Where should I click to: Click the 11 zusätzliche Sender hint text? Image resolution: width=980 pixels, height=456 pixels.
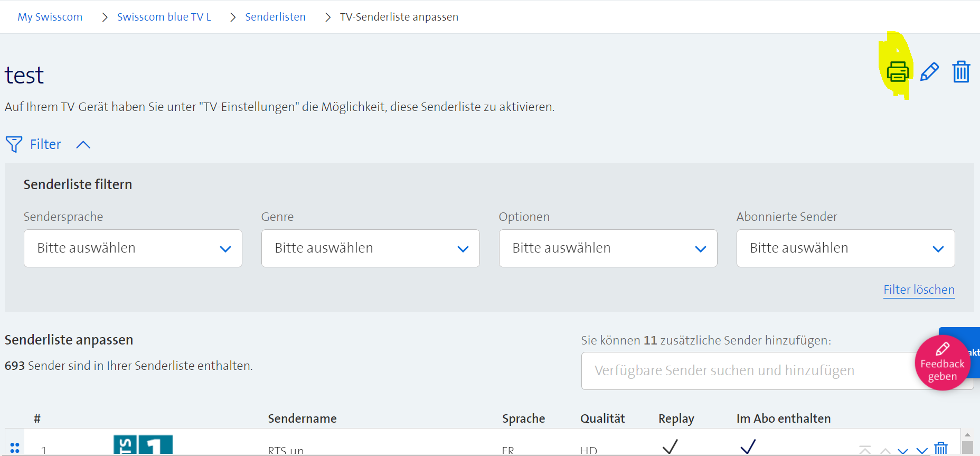coord(706,340)
